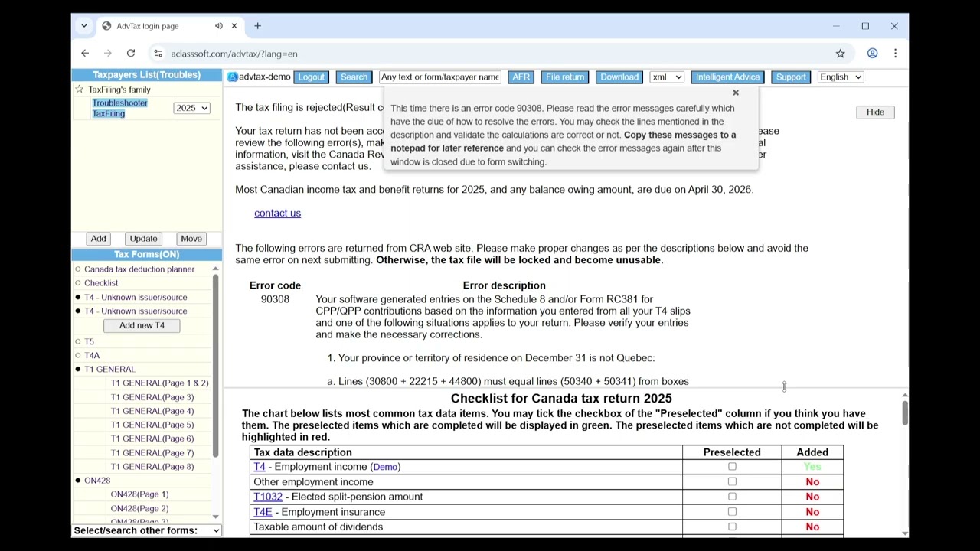View site information icon in address bar
Image resolution: width=980 pixels, height=551 pixels.
pyautogui.click(x=158, y=54)
